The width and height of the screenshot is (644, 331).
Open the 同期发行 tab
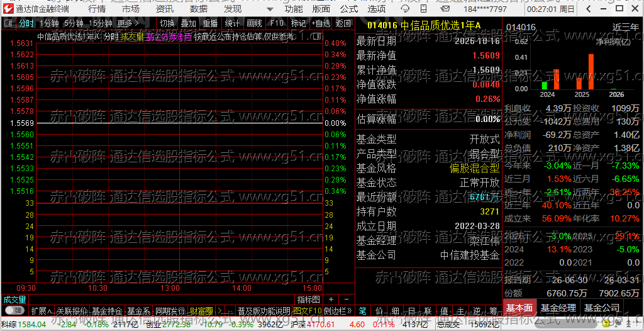click(x=170, y=310)
